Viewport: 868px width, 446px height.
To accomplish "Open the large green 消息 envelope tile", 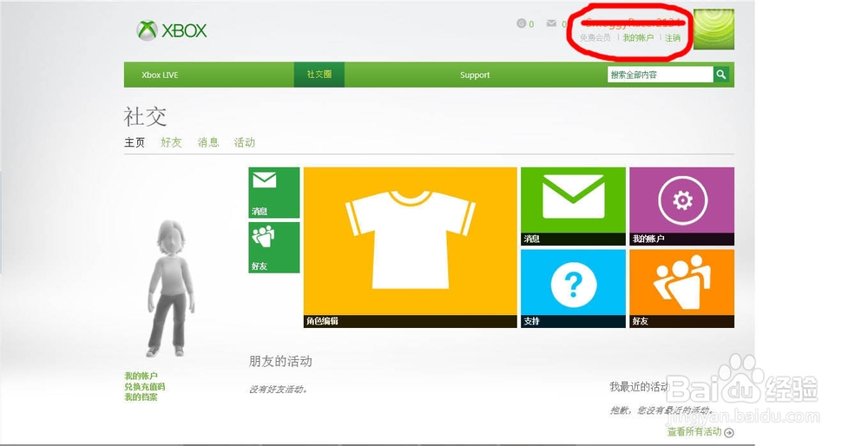I will click(573, 207).
